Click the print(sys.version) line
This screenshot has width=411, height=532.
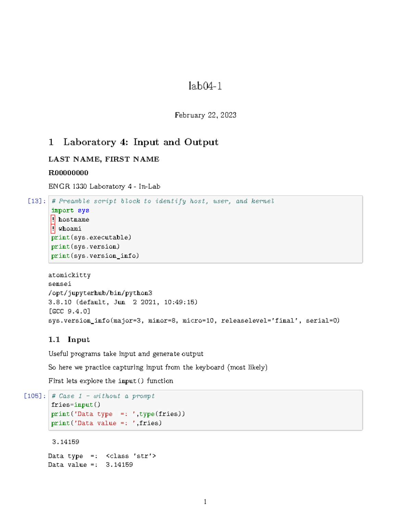click(85, 246)
